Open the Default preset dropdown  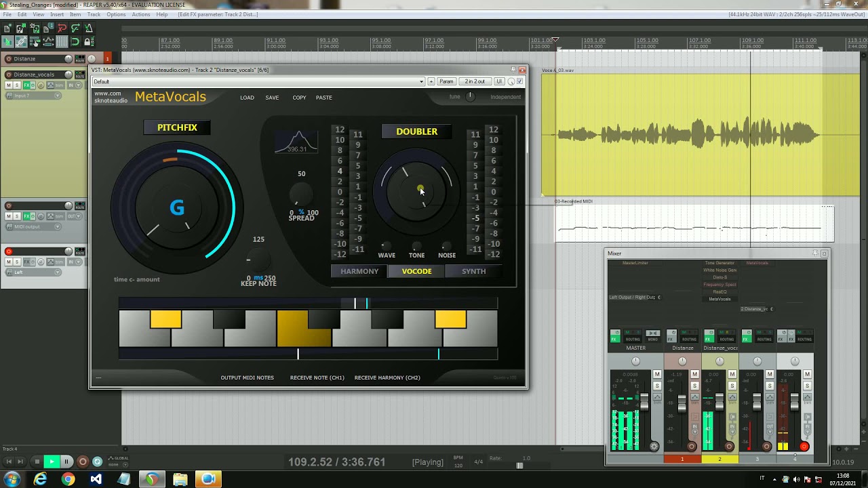tap(258, 81)
